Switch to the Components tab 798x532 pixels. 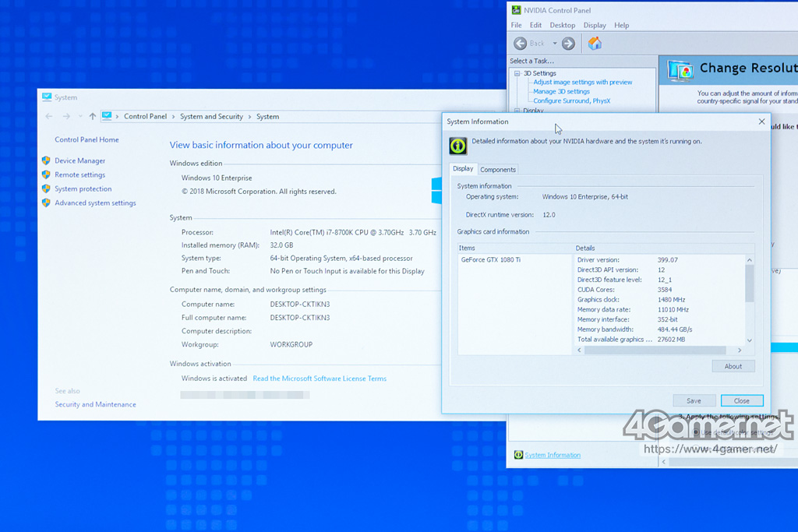point(497,170)
